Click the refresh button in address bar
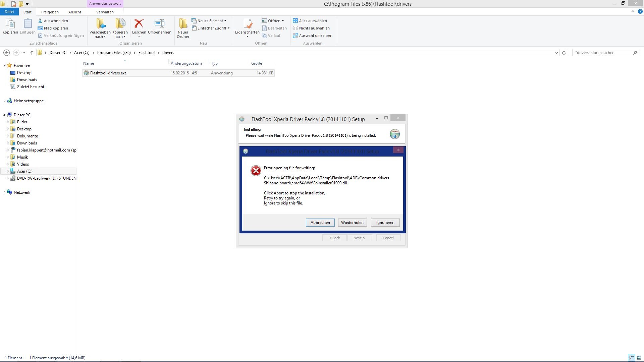Viewport: 644px width, 362px height. click(x=564, y=53)
